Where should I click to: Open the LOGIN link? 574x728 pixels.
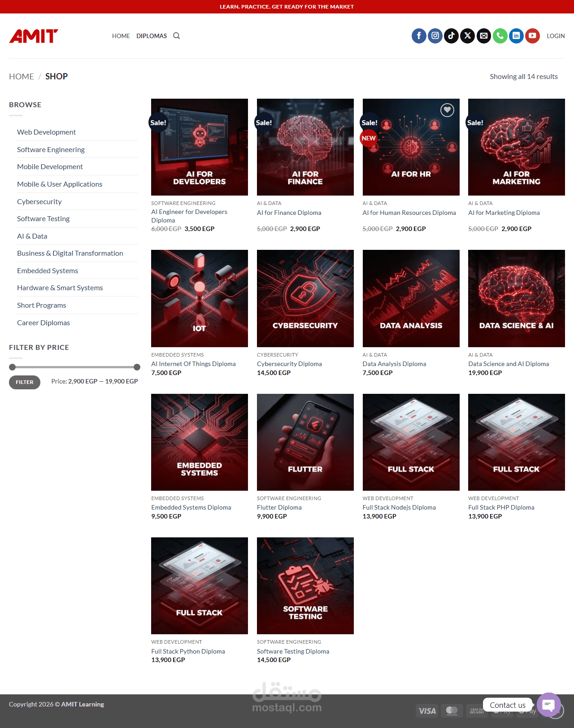tap(556, 36)
